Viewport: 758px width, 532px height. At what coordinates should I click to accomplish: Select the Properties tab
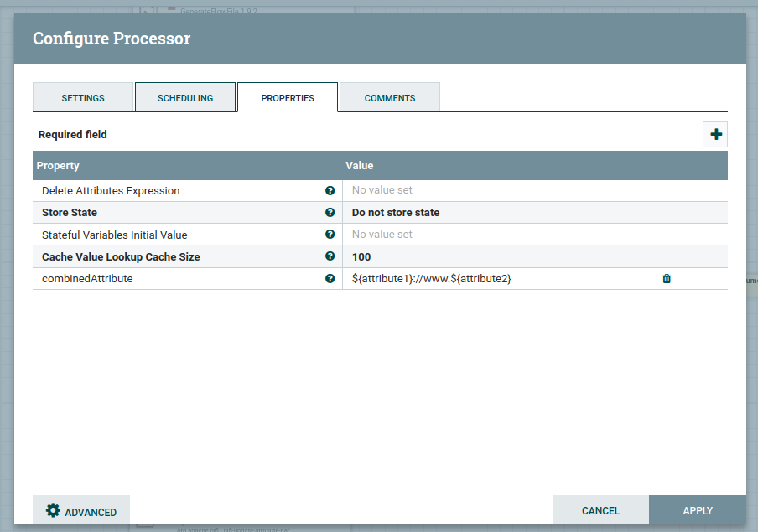[288, 98]
